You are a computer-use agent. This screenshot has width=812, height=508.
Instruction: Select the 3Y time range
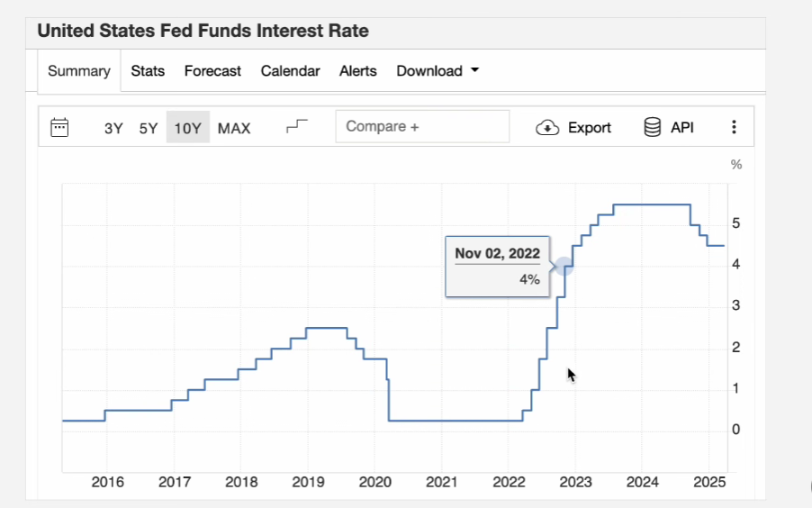pos(113,128)
